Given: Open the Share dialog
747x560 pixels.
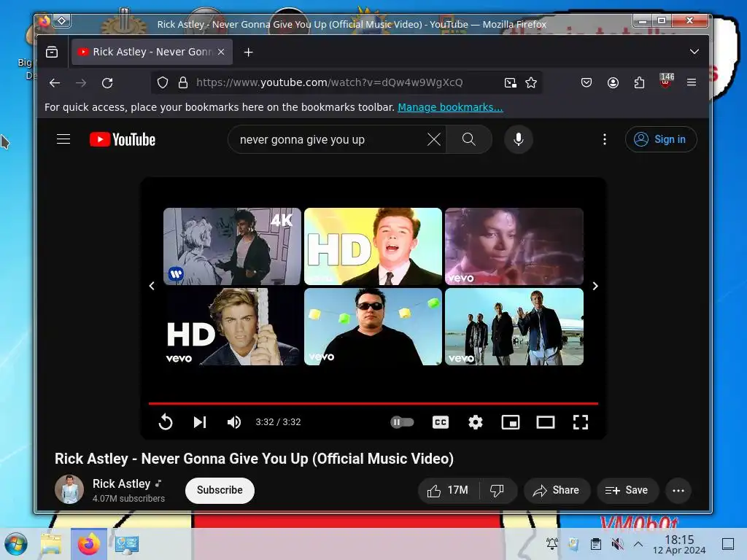Looking at the screenshot, I should point(557,491).
